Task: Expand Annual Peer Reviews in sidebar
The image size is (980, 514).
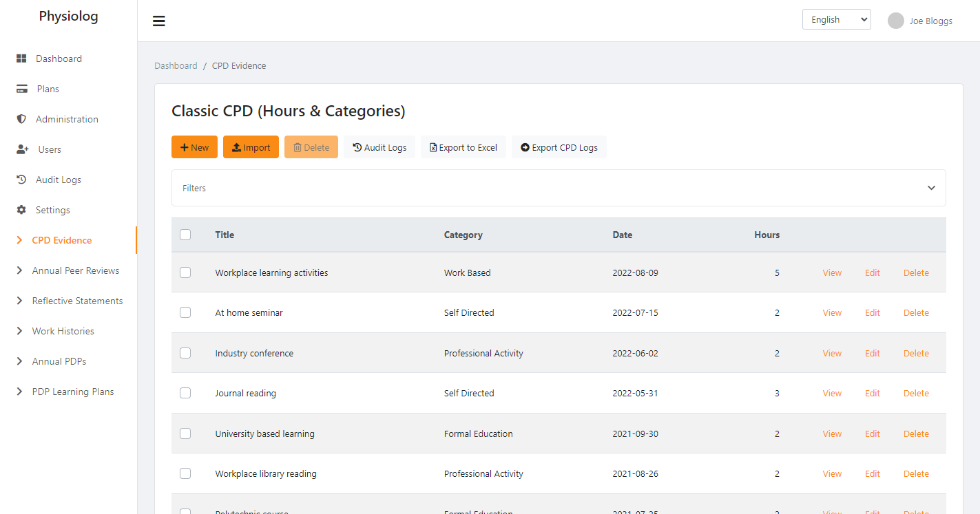Action: (75, 270)
